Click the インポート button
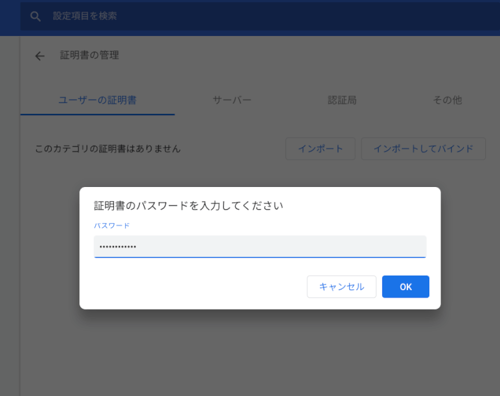The image size is (500, 396). [x=320, y=149]
